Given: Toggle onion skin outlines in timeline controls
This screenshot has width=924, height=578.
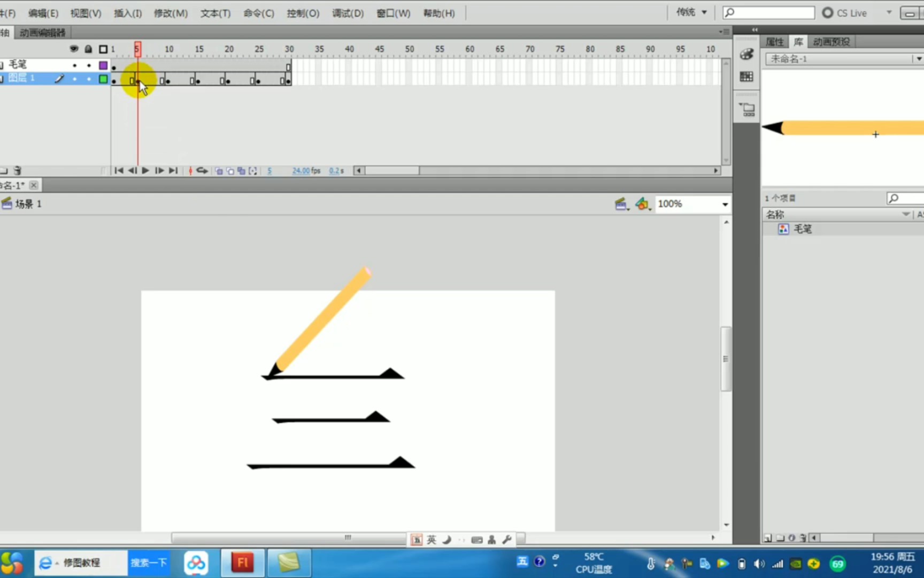Looking at the screenshot, I should pyautogui.click(x=230, y=170).
